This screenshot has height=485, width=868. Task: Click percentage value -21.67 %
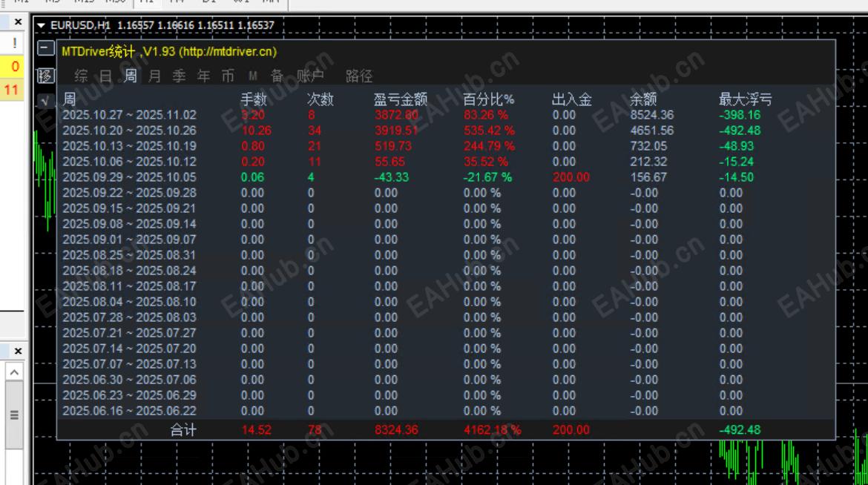487,177
